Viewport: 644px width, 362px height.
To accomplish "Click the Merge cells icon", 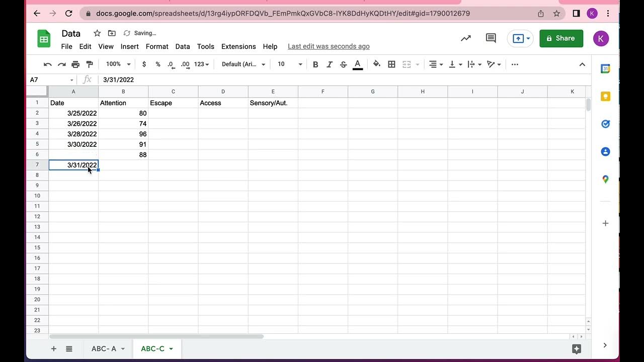I will [407, 64].
